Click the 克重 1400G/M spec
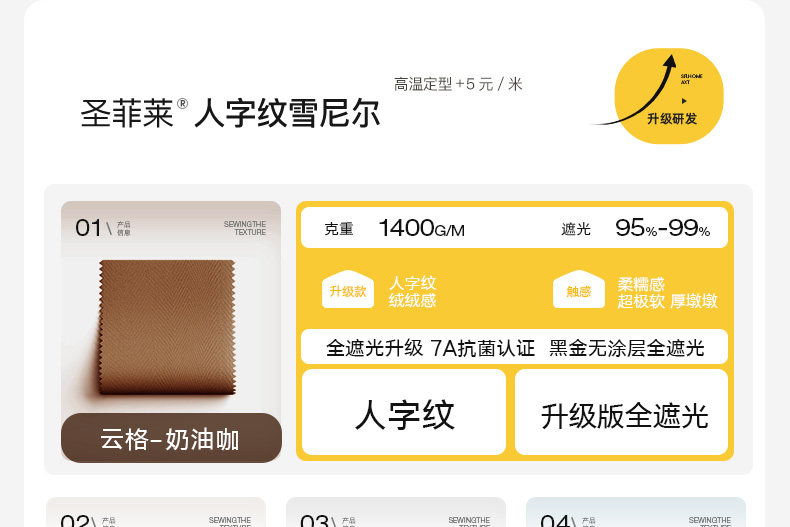The width and height of the screenshot is (790, 527). coord(394,228)
